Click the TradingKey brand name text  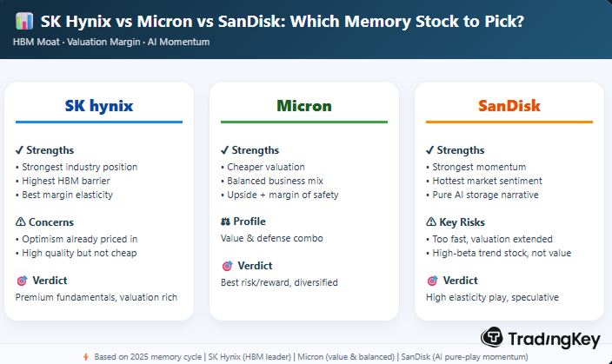pos(550,337)
